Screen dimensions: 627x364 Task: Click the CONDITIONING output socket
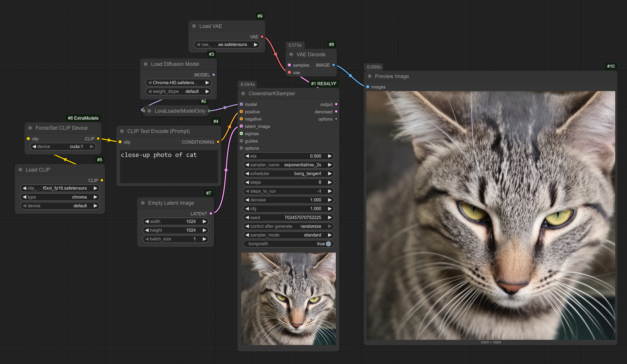coord(218,142)
